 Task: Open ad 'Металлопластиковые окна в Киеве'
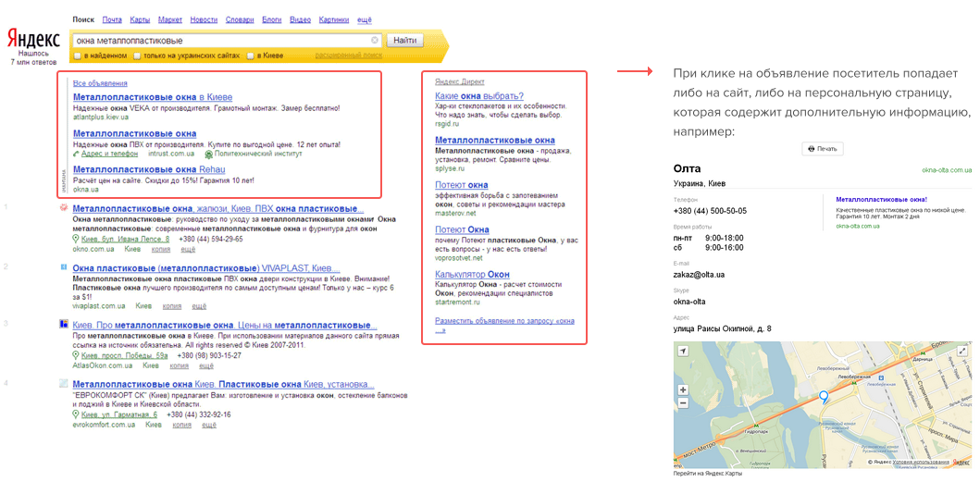(153, 97)
